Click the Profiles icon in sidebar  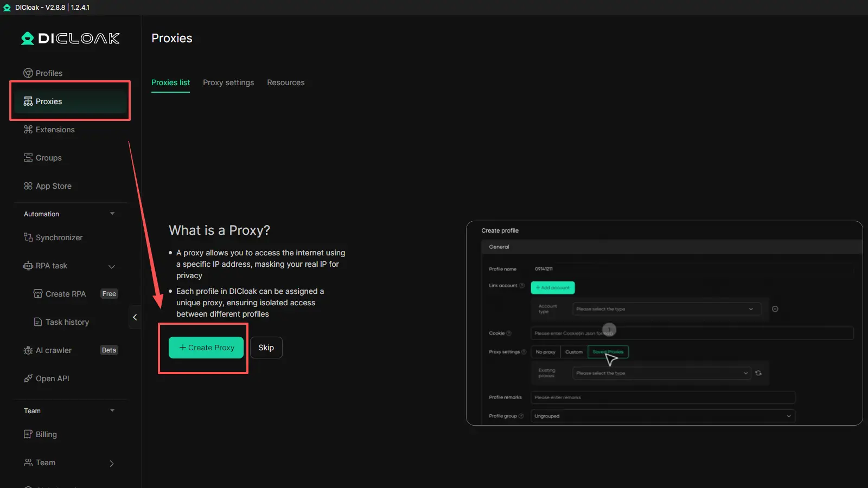tap(28, 73)
